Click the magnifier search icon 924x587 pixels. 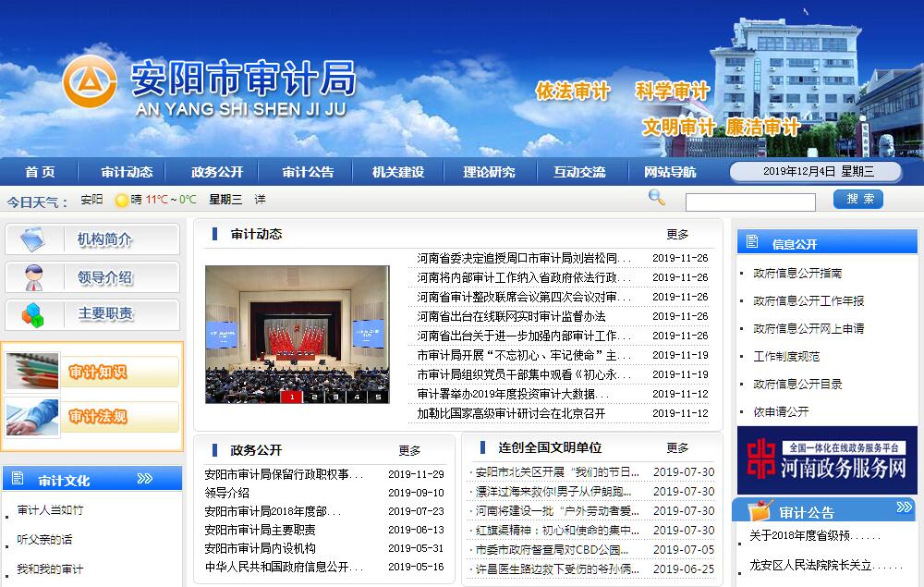pos(657,197)
